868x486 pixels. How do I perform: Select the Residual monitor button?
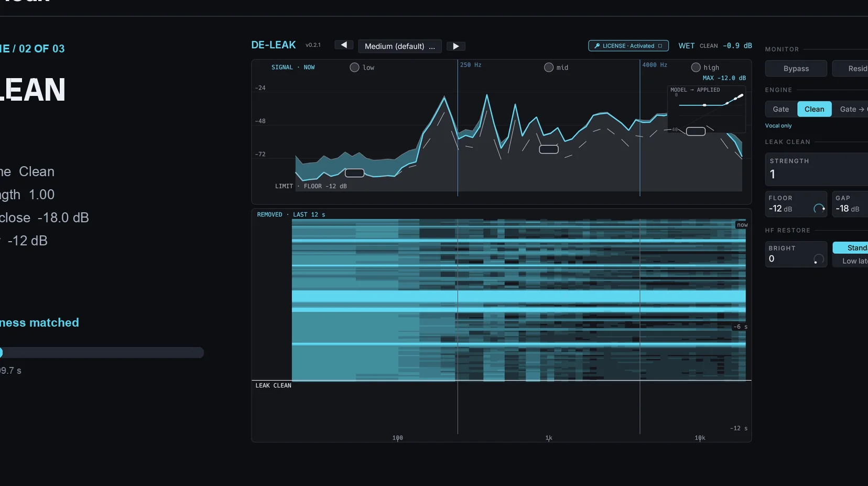pyautogui.click(x=850, y=69)
